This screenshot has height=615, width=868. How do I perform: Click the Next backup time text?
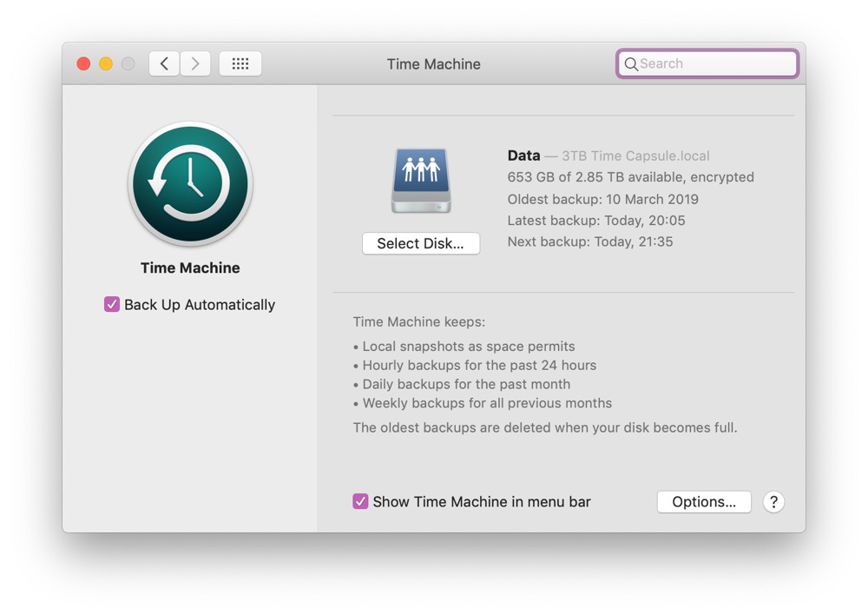[589, 241]
